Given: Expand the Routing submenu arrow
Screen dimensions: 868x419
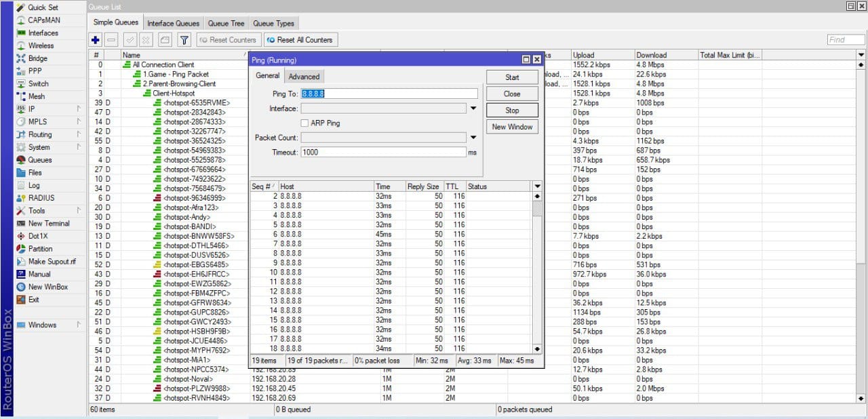Looking at the screenshot, I should [79, 135].
